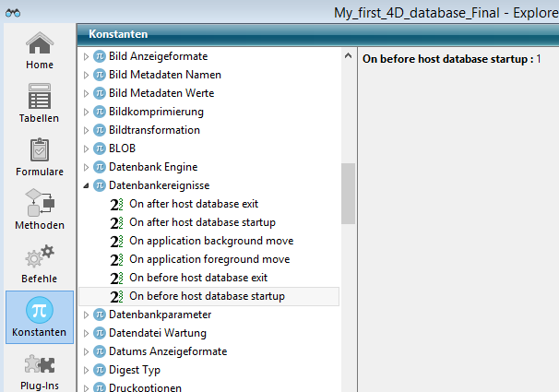This screenshot has width=559, height=392.
Task: Choose On before host database exit
Action: pos(198,278)
